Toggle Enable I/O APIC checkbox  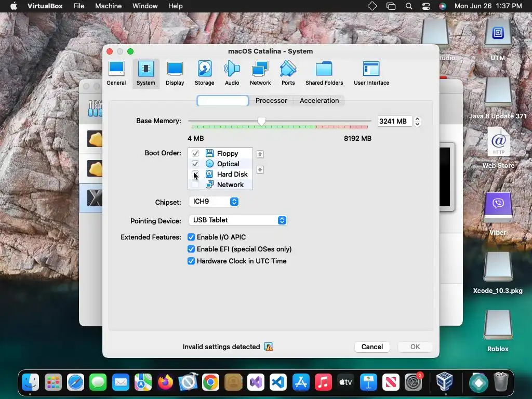[191, 237]
